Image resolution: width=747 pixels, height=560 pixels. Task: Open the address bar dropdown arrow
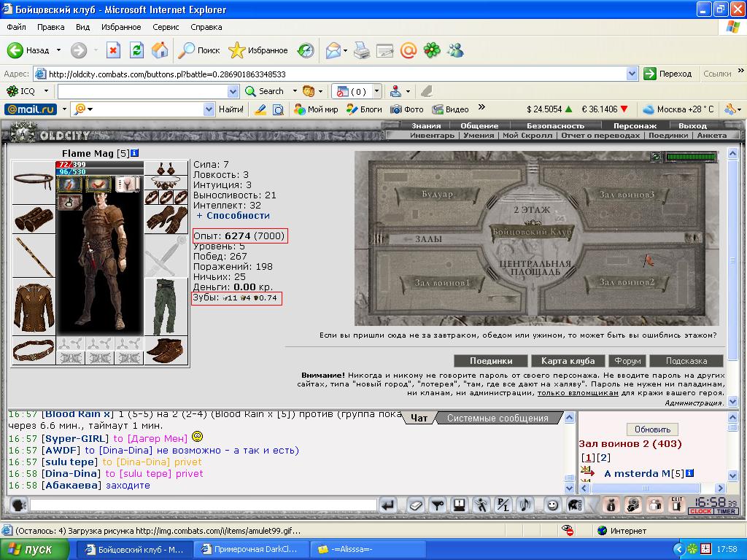click(x=632, y=74)
